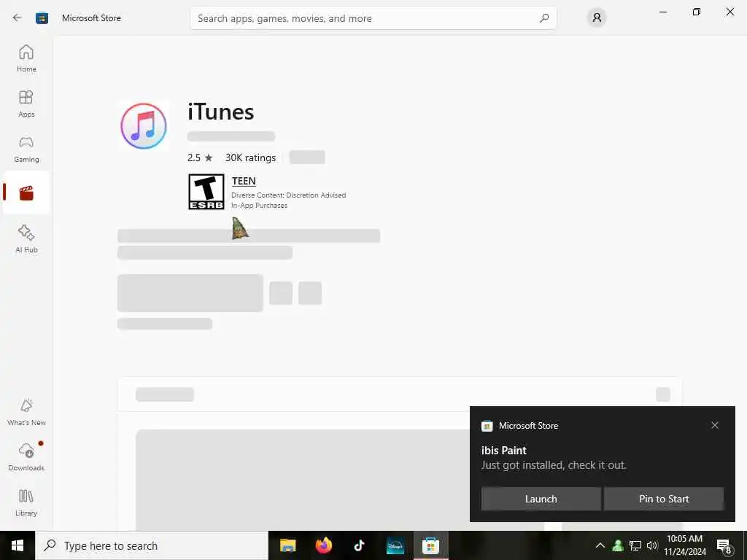
Task: Open the AI Hub section
Action: tap(26, 239)
